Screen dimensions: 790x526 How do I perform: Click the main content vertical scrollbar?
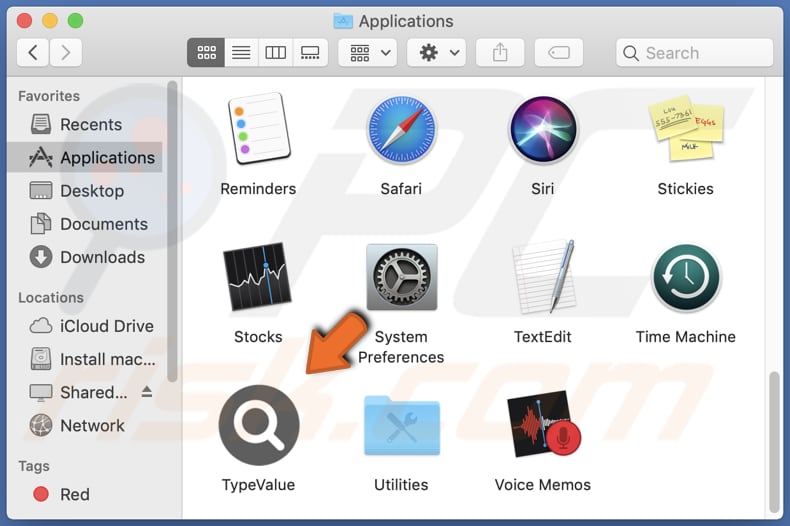(x=774, y=441)
